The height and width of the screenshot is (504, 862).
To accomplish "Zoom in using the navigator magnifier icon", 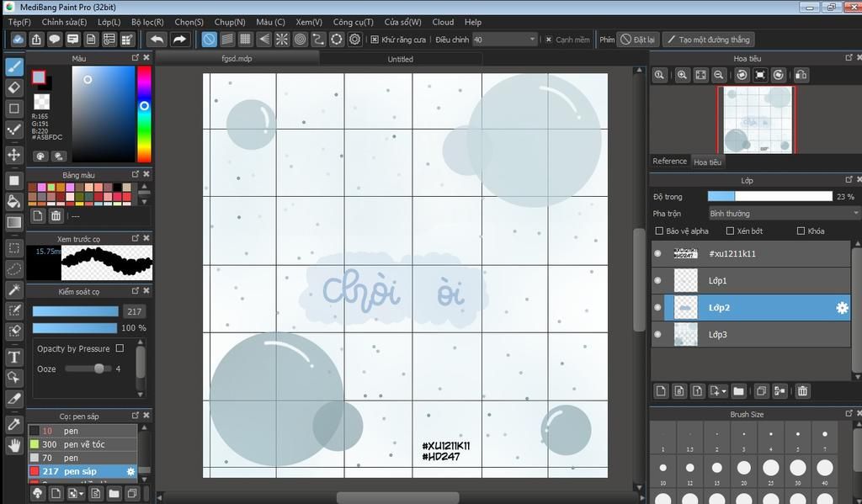I will tap(682, 75).
